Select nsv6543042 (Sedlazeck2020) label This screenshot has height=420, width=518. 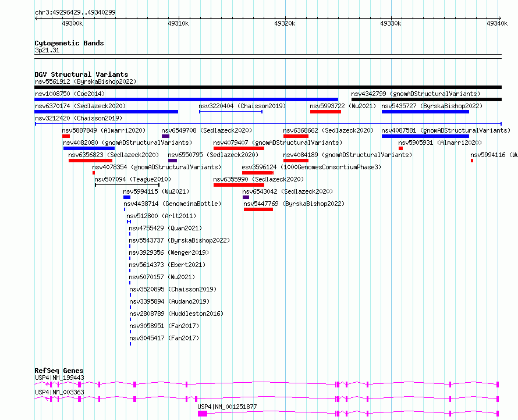(x=288, y=191)
